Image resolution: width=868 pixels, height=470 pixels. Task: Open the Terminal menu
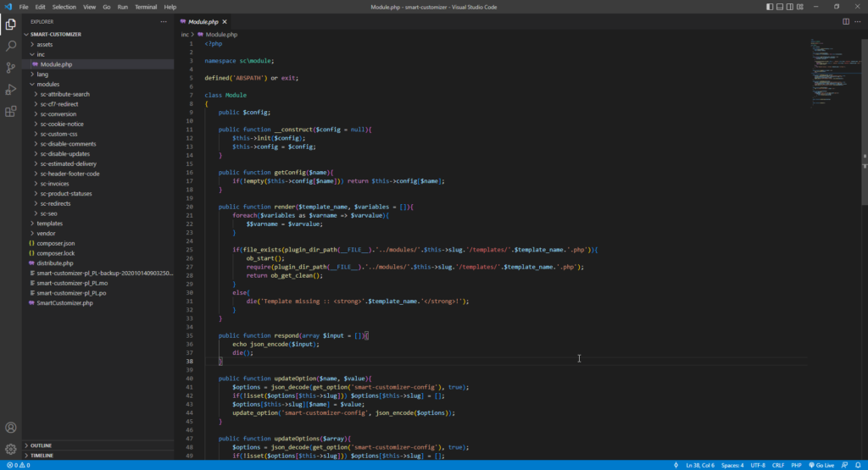[x=146, y=7]
